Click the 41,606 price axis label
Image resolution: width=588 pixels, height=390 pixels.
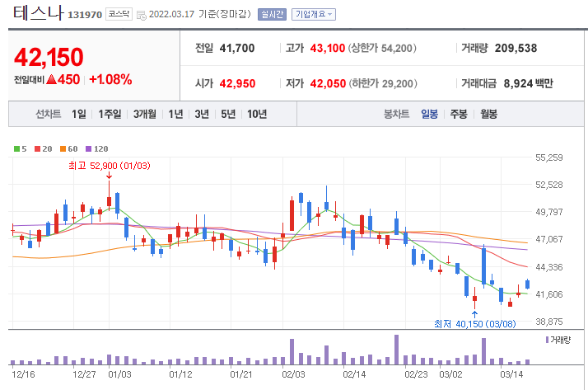click(549, 294)
